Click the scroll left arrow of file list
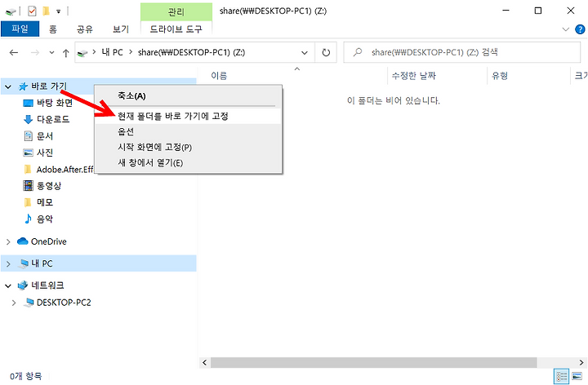 [x=204, y=362]
